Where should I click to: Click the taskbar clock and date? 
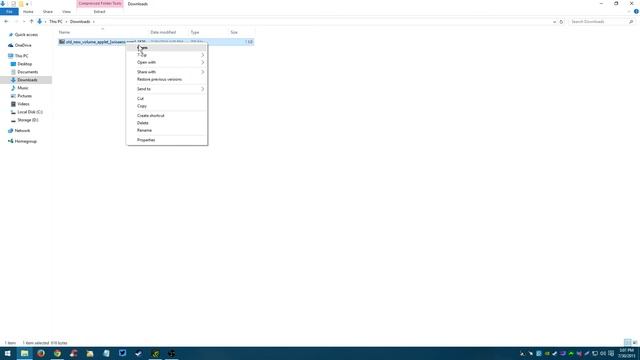point(627,353)
